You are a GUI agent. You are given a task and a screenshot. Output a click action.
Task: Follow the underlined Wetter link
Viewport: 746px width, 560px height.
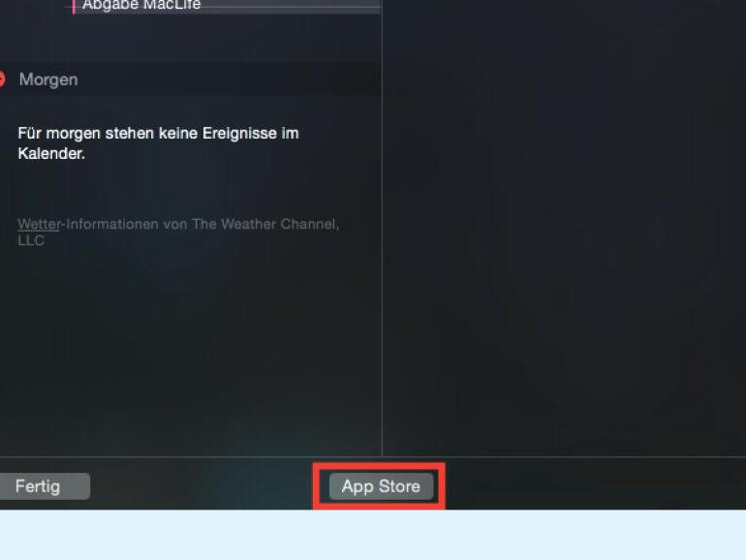(x=39, y=224)
